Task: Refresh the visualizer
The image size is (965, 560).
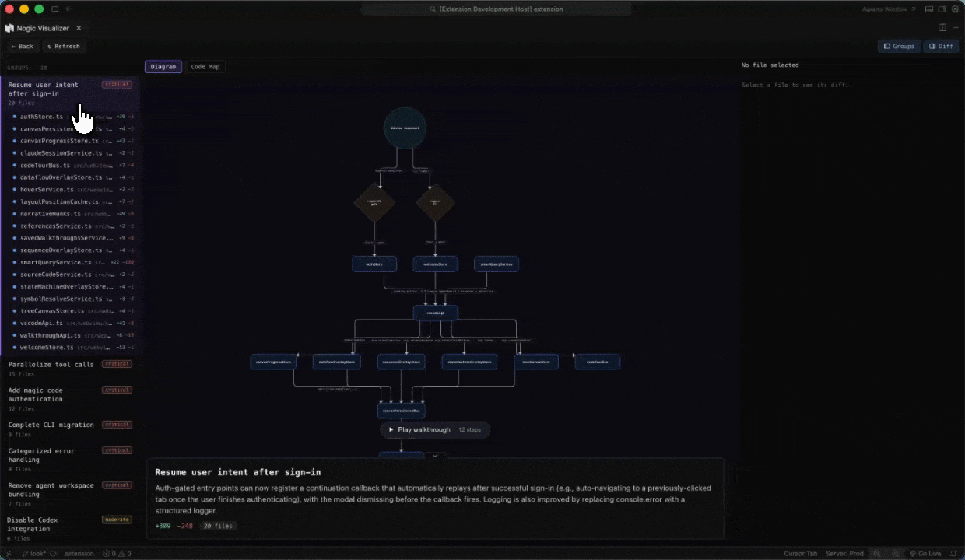Action: pyautogui.click(x=64, y=46)
